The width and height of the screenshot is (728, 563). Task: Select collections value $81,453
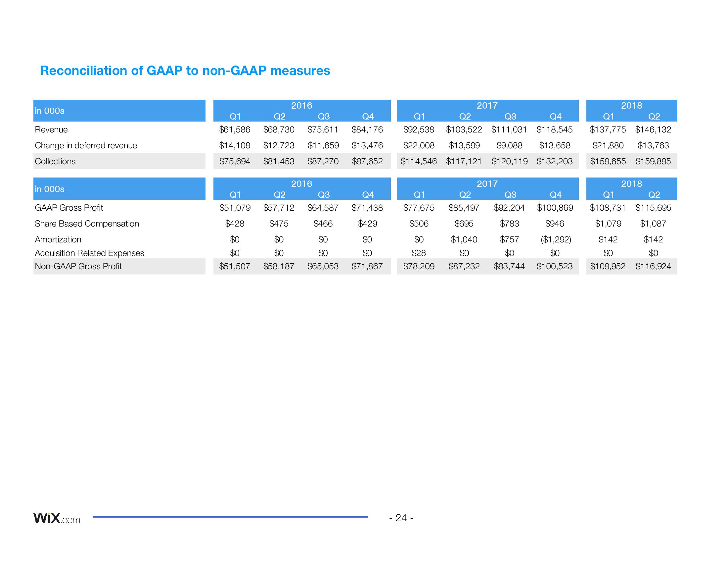pos(279,161)
